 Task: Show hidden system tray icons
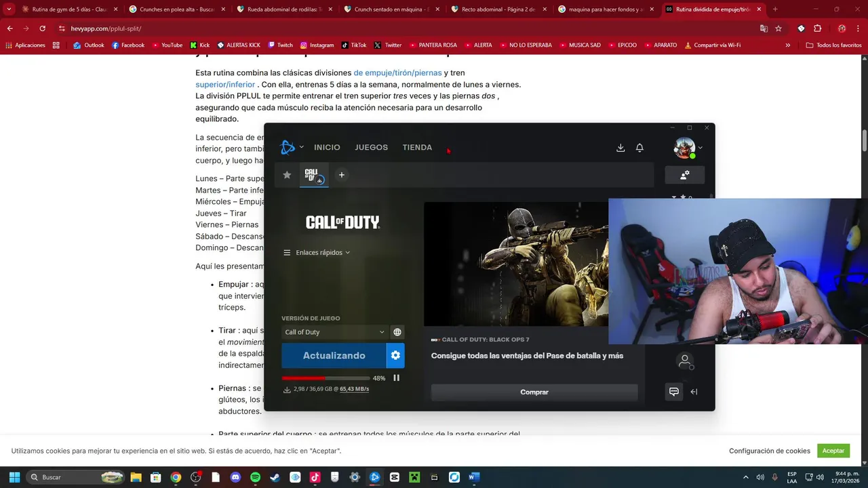coord(746,477)
